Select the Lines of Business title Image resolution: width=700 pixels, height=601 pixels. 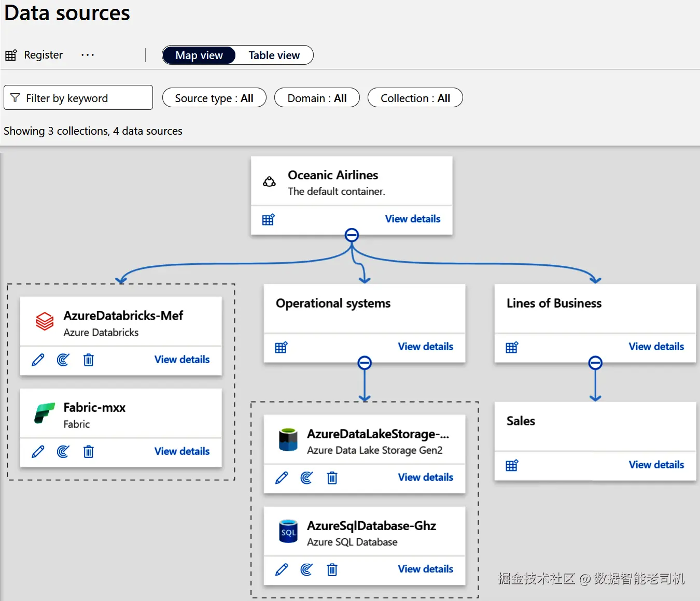tap(554, 303)
